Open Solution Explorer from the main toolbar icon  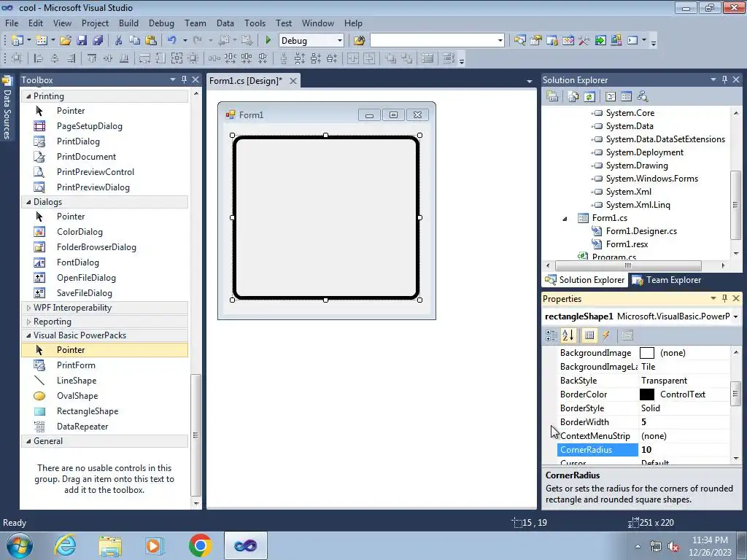pyautogui.click(x=519, y=41)
